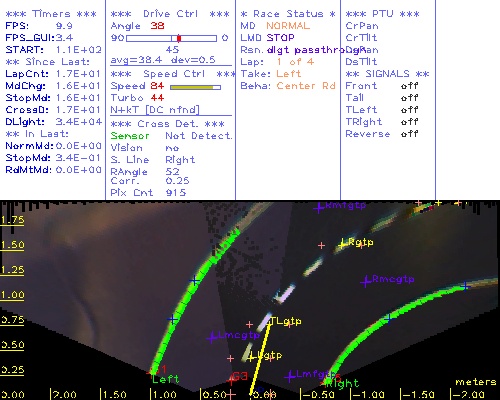Select the LRmcgtp purple cross marker
Image resolution: width=500 pixels, height=400 pixels.
coord(366,281)
